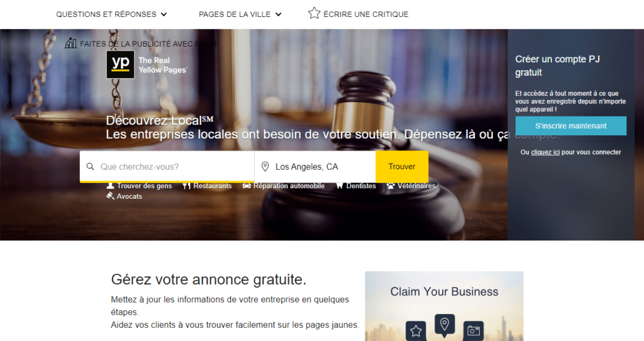The width and height of the screenshot is (644, 341).
Task: Open the YP logo home link
Action: [120, 65]
